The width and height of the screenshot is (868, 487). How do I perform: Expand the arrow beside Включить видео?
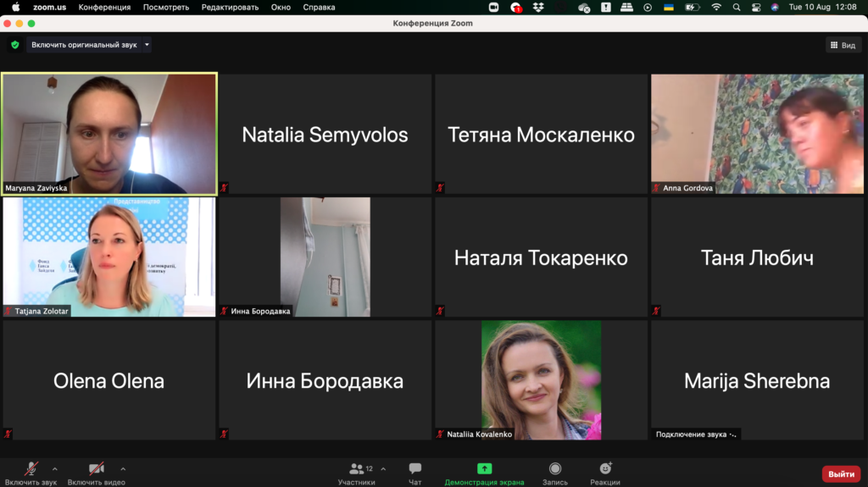click(123, 468)
